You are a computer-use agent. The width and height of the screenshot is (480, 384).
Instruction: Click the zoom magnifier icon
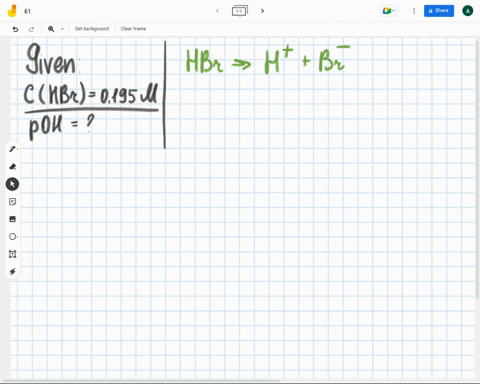pos(51,29)
